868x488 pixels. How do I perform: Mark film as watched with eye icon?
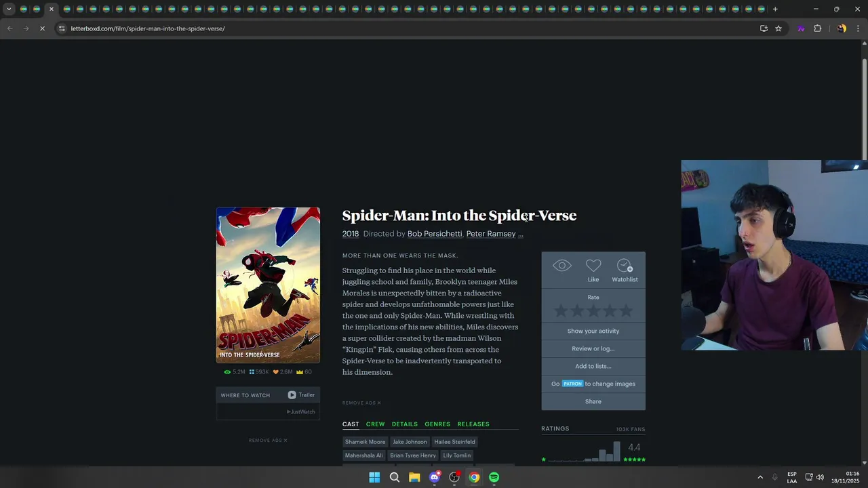(562, 266)
